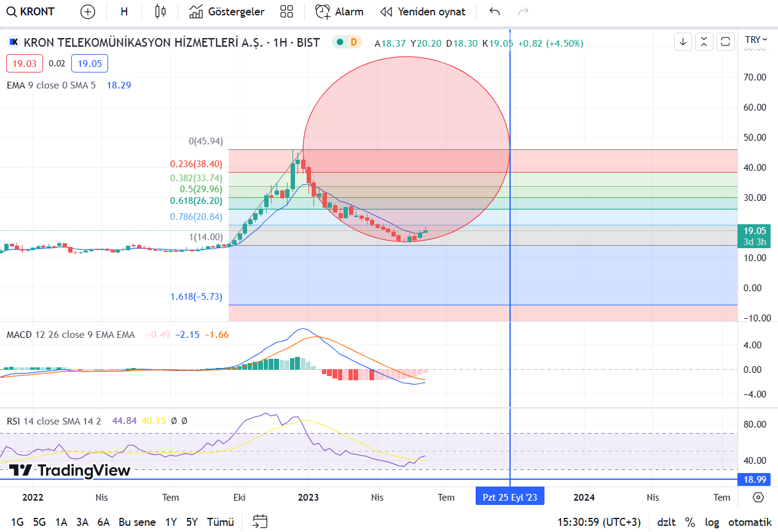
Task: Toggle percent scale mode
Action: (x=690, y=522)
